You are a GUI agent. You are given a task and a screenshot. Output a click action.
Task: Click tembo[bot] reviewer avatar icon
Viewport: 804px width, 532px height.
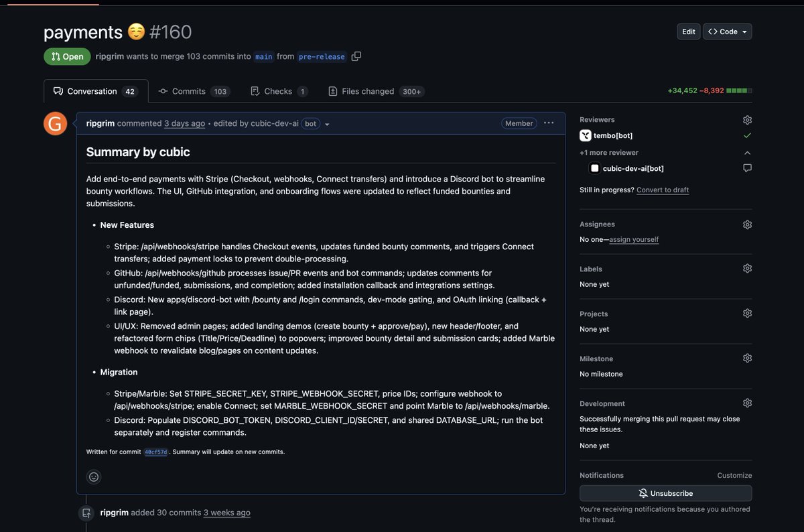[585, 135]
